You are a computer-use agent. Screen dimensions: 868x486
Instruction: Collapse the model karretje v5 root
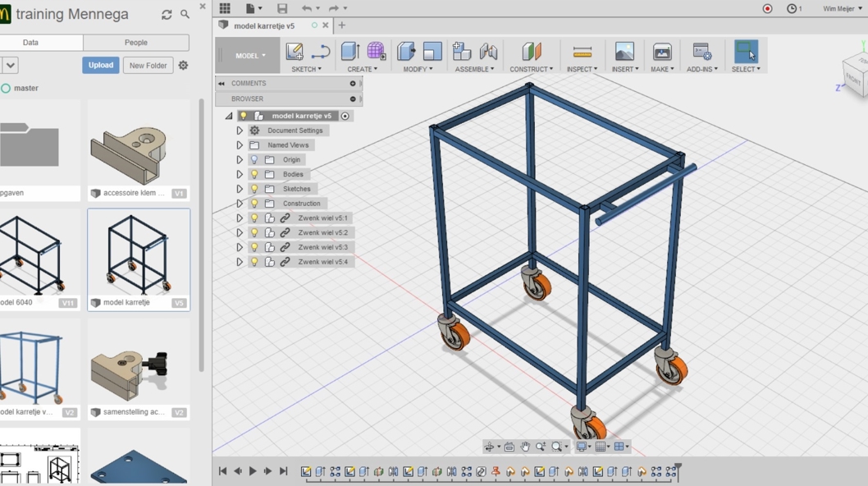[x=229, y=116]
